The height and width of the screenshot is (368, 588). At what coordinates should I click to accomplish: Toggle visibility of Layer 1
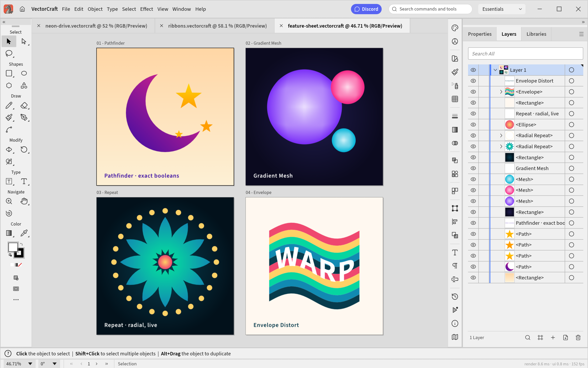point(473,70)
